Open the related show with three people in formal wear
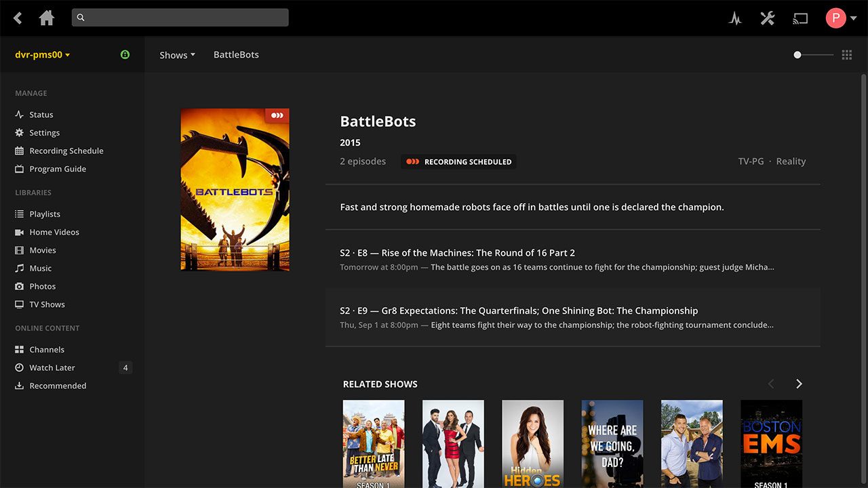868x488 pixels. (x=453, y=444)
